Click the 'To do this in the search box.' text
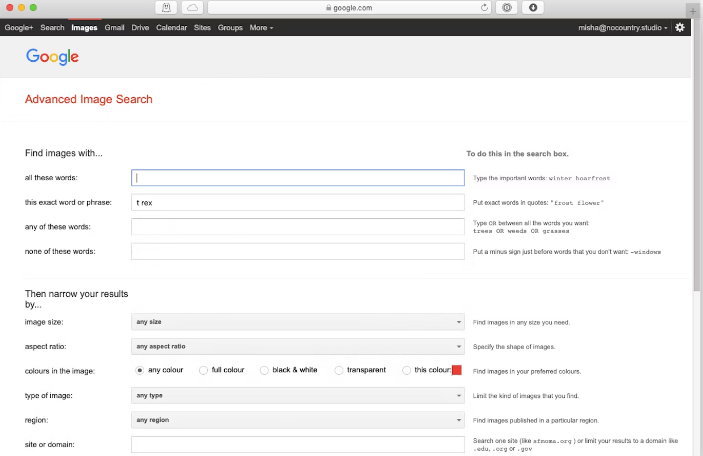 517,154
